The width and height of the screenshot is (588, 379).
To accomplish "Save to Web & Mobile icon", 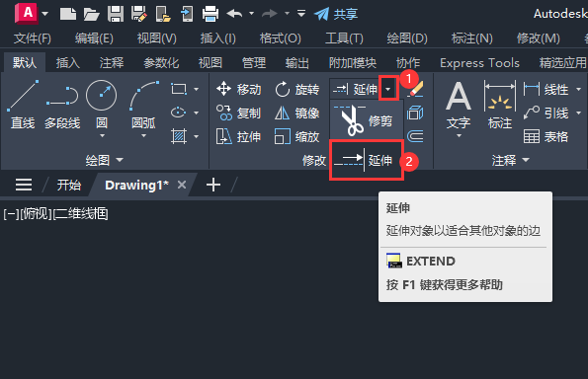I will pyautogui.click(x=187, y=14).
